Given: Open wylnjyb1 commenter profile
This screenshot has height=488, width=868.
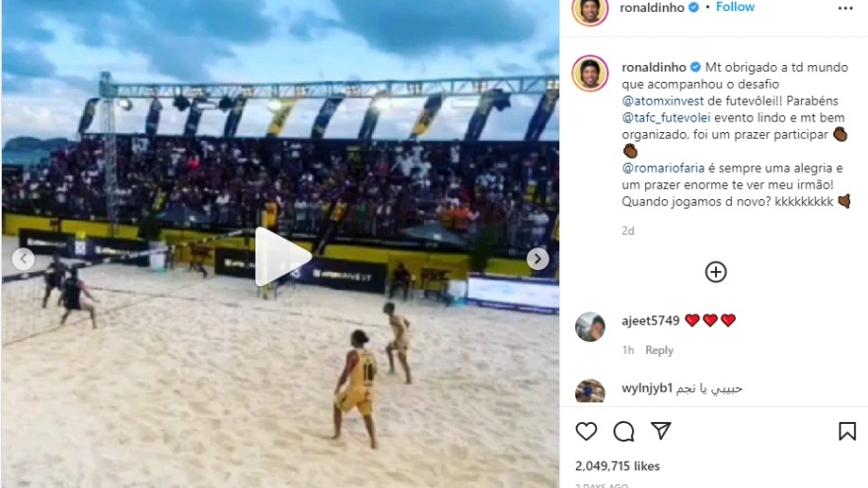Looking at the screenshot, I should tap(647, 388).
